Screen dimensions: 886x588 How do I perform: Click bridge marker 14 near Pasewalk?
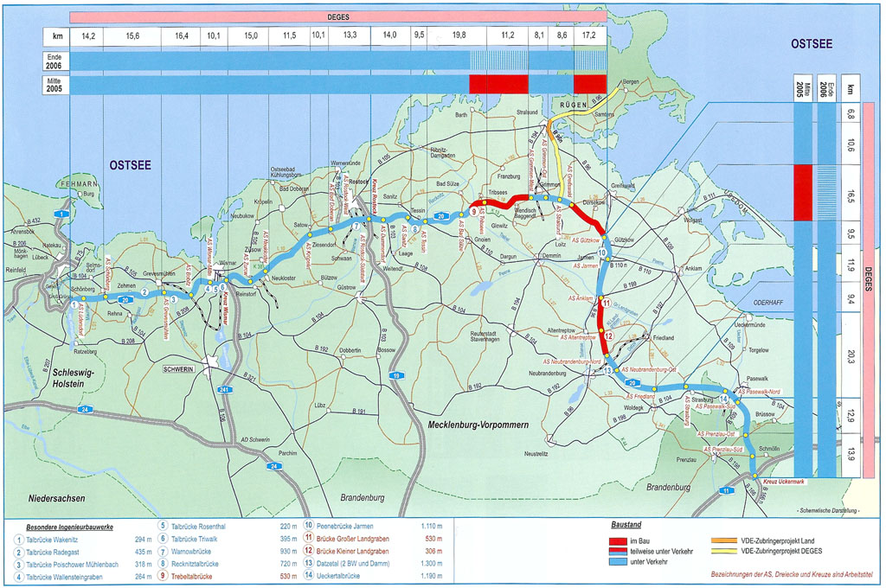723,399
